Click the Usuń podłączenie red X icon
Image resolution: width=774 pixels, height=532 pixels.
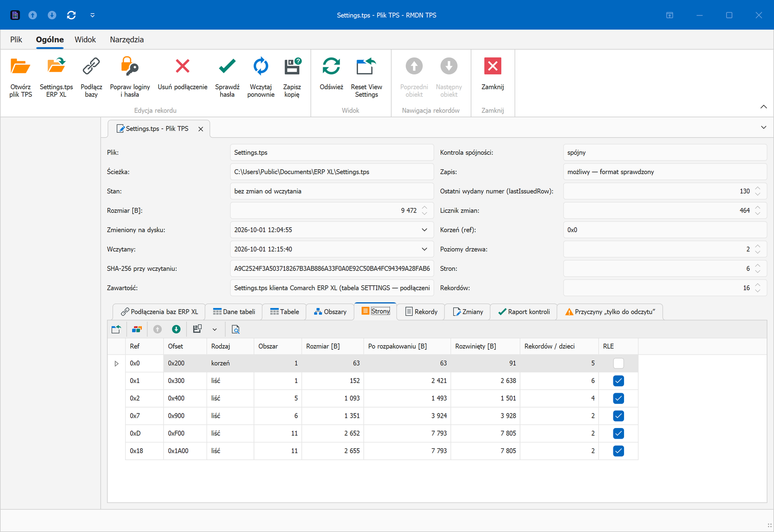tap(182, 66)
